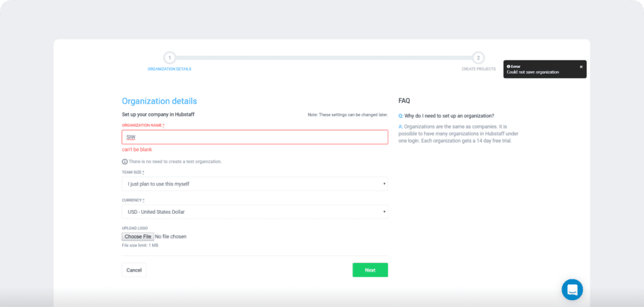Image resolution: width=644 pixels, height=307 pixels.
Task: Click the info icon in the error notification
Action: point(509,66)
